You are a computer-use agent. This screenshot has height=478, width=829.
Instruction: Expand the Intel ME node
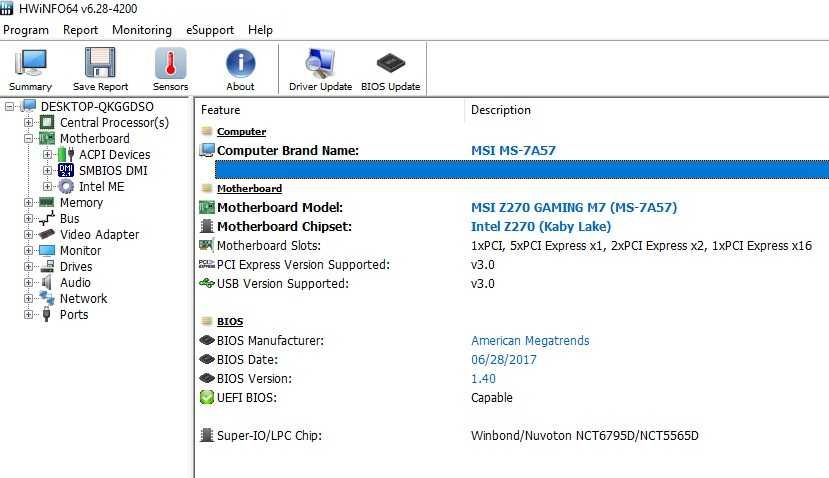pos(48,186)
